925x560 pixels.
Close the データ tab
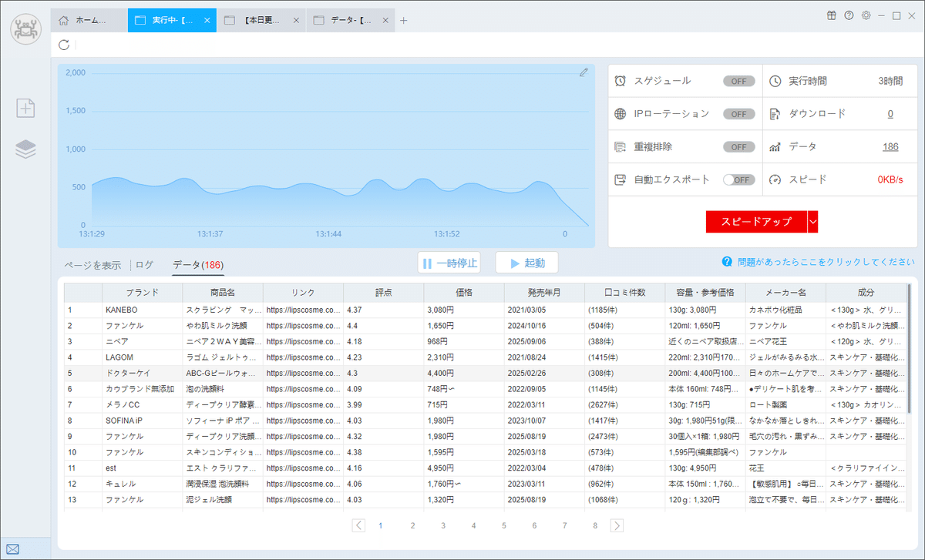[386, 21]
